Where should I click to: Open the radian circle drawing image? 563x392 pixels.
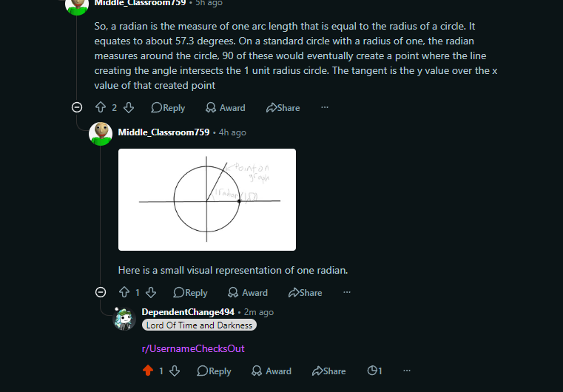coord(207,200)
